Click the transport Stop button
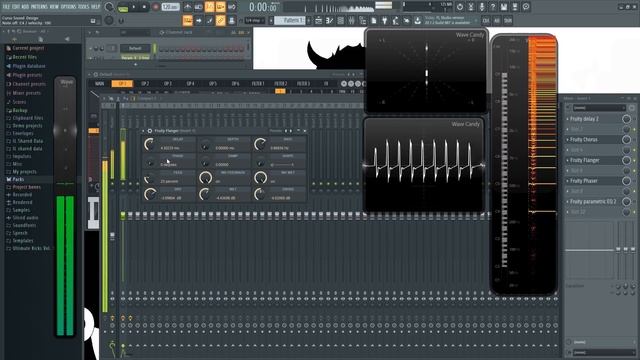This screenshot has width=640, height=360. coord(144,7)
